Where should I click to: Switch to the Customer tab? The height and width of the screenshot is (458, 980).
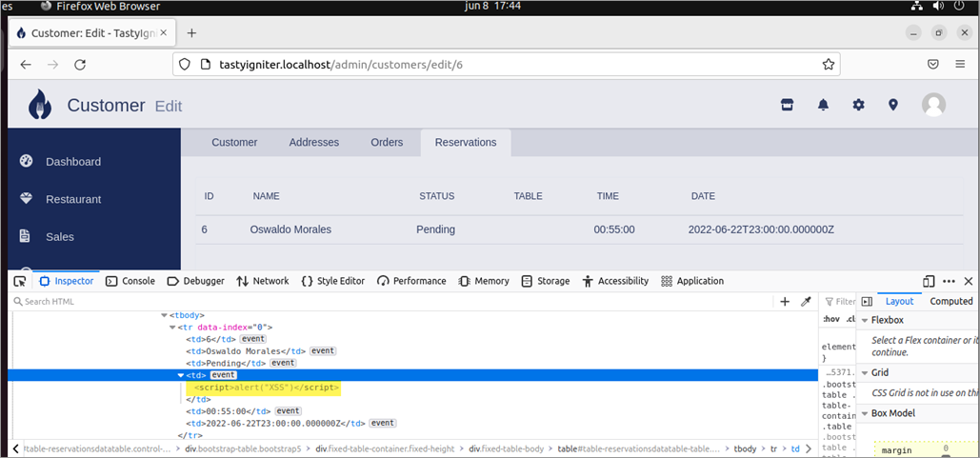pos(234,143)
